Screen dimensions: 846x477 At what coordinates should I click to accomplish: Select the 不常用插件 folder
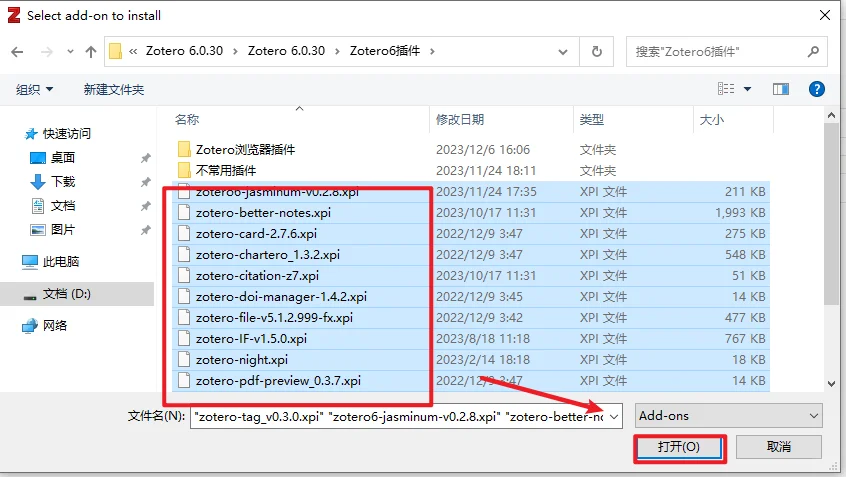point(226,171)
